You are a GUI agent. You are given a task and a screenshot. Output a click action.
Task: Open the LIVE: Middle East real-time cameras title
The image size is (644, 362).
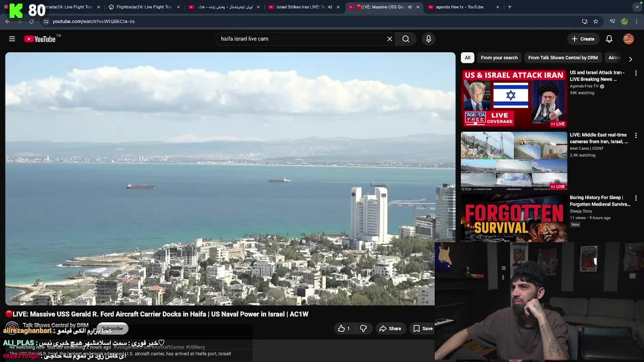(599, 138)
